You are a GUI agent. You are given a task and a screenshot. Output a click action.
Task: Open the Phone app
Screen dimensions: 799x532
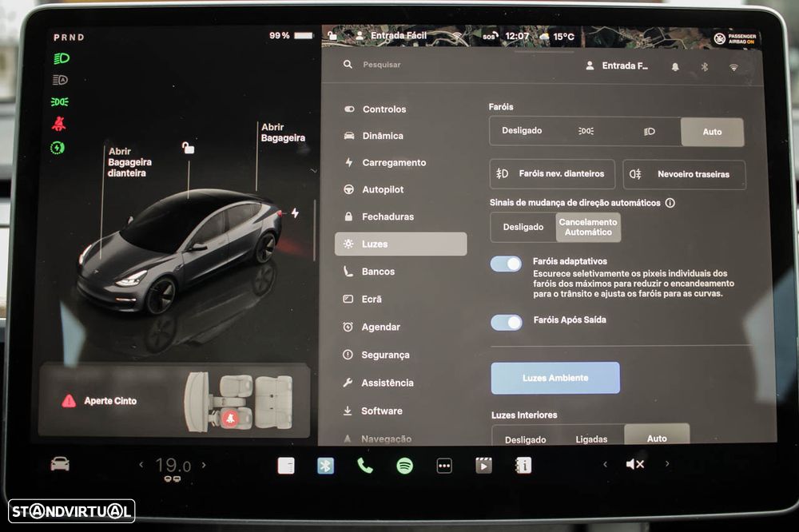[x=365, y=466]
